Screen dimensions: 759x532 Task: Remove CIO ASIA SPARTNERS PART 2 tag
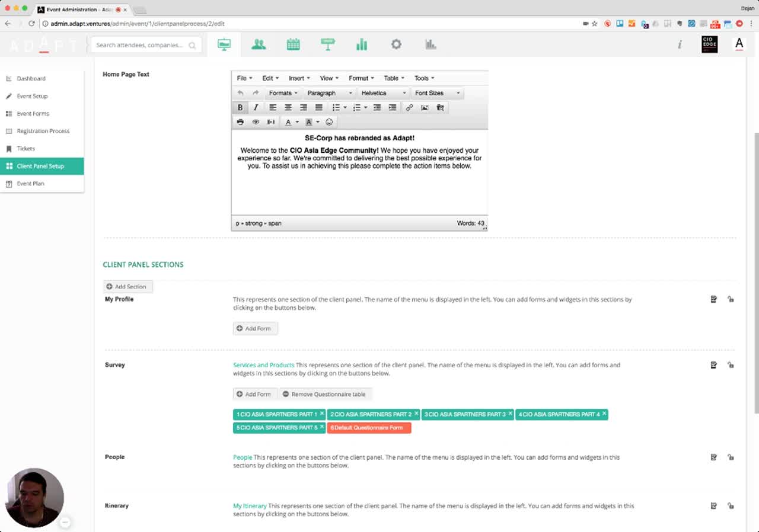point(416,414)
